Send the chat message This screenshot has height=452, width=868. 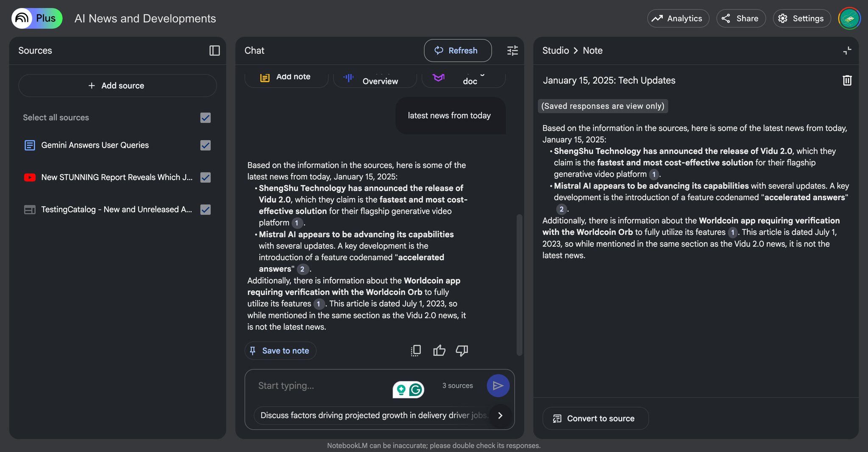point(498,385)
